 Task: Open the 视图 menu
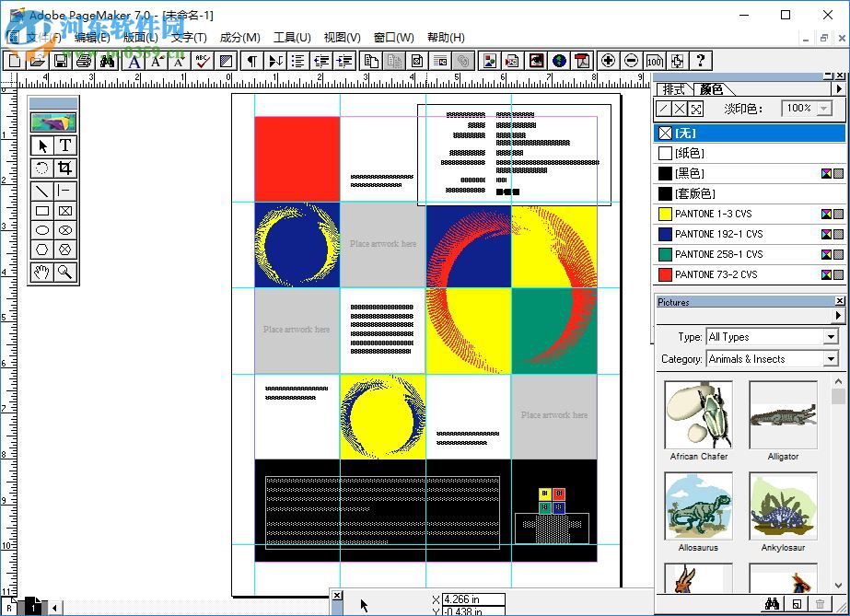tap(341, 38)
